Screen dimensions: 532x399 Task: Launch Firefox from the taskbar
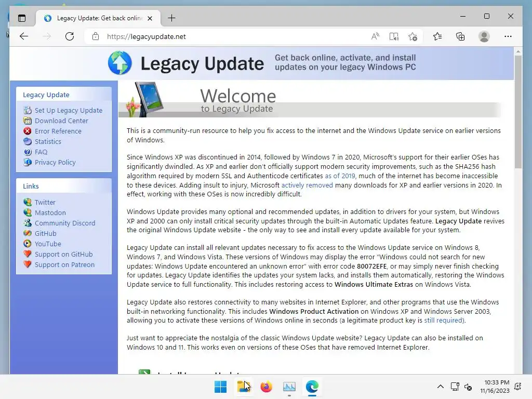pos(267,387)
